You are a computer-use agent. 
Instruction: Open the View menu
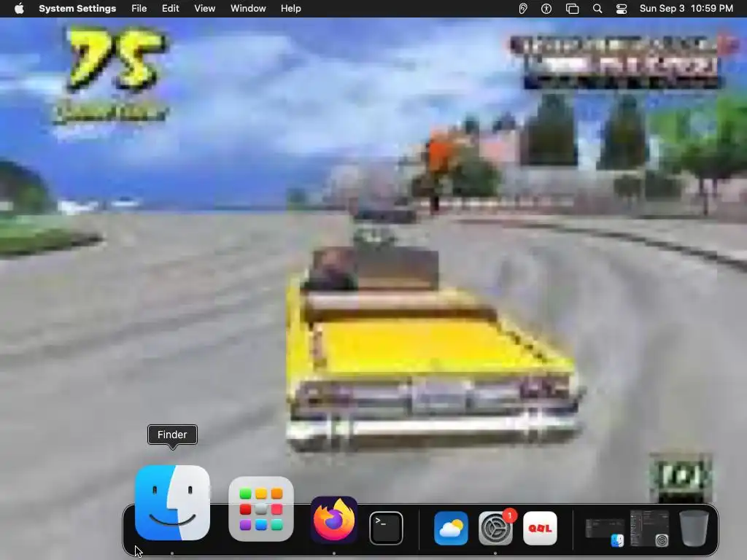pyautogui.click(x=204, y=9)
